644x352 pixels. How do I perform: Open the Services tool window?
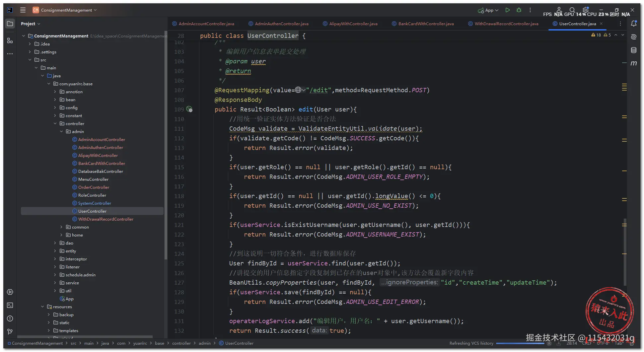[x=10, y=292]
